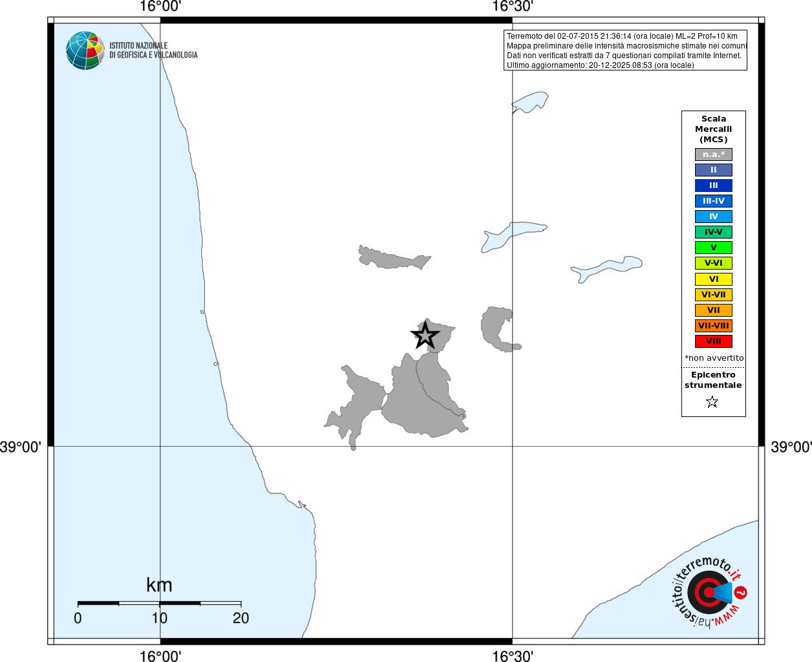Click the Istituto Nazionale di Geofisica text

(x=153, y=50)
